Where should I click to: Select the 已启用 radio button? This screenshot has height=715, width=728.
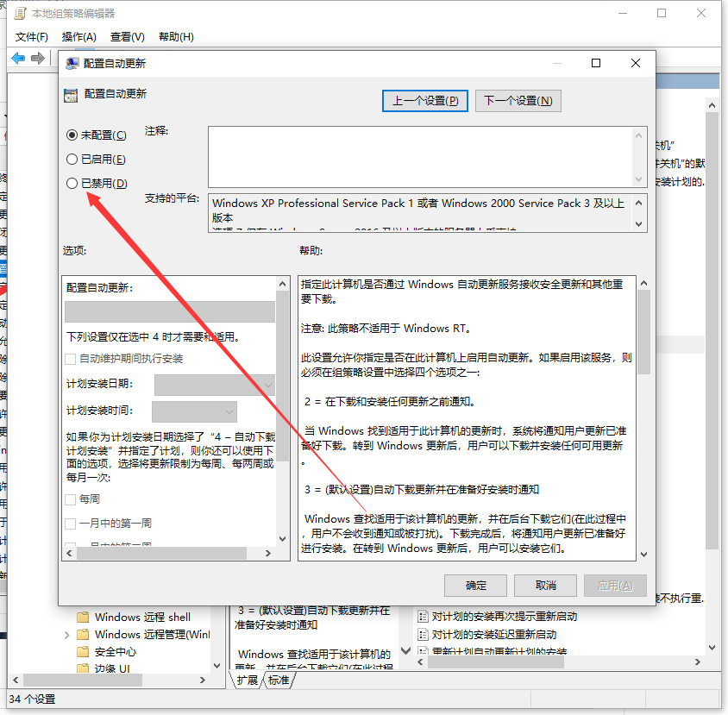coord(72,159)
